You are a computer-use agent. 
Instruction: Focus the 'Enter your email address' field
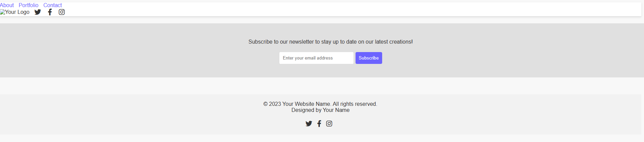tap(316, 58)
